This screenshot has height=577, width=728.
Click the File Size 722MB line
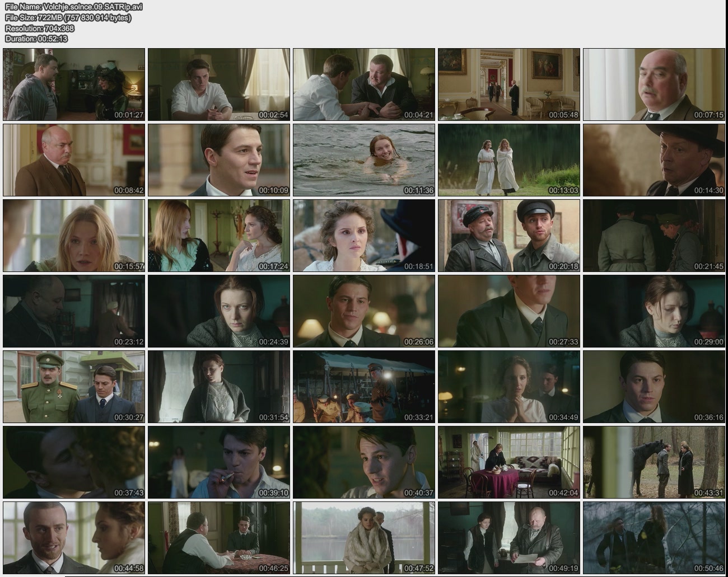68,17
